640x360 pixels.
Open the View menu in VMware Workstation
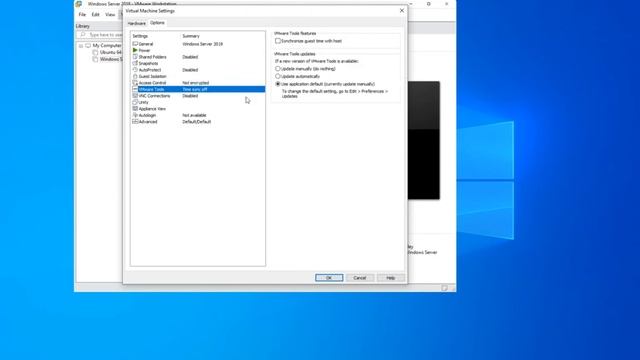[110, 15]
